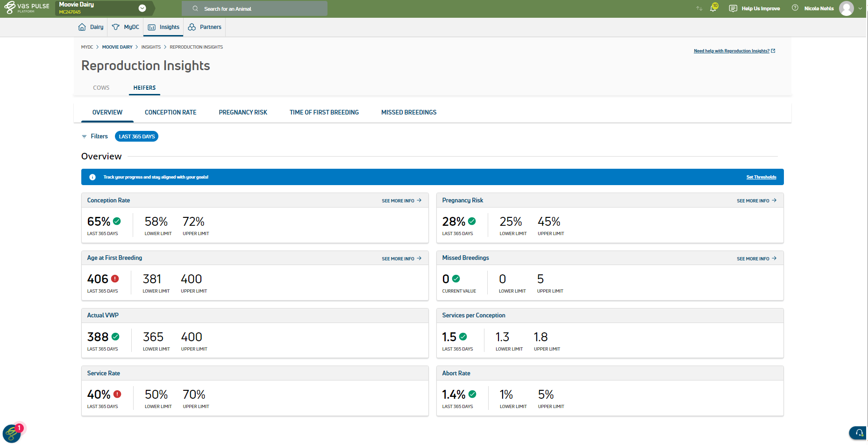The image size is (868, 445).
Task: Expand the Moovie Dairy farm selector
Action: tap(142, 8)
